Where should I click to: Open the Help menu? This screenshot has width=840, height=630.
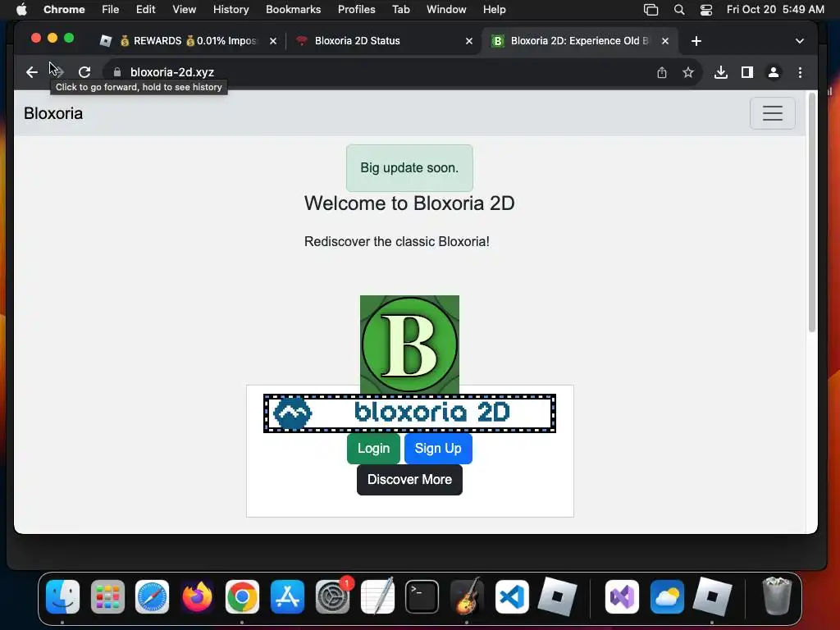click(x=494, y=10)
